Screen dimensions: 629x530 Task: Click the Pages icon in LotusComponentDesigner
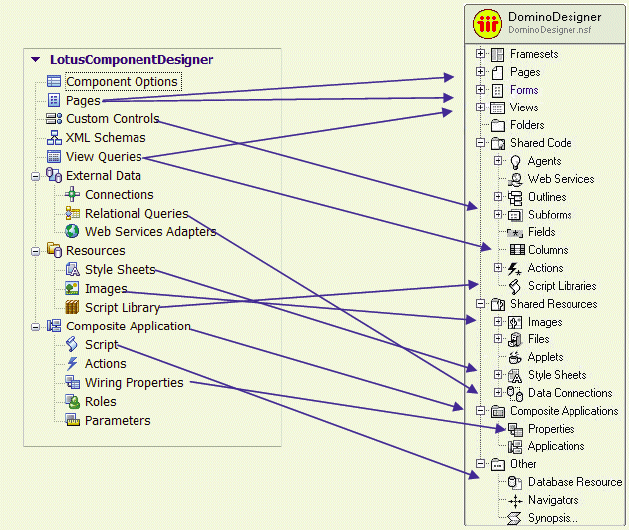click(x=54, y=100)
